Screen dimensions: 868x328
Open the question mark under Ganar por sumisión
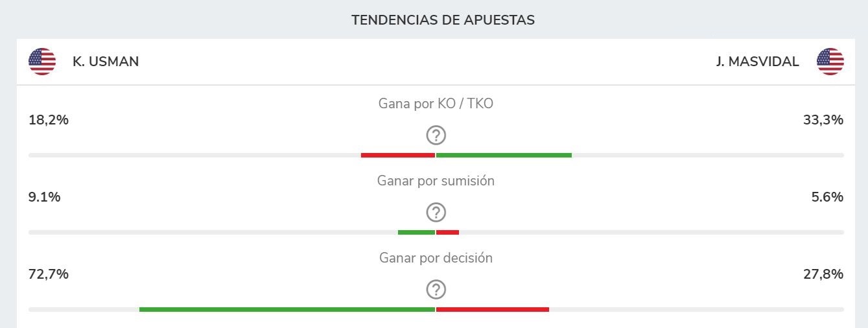pyautogui.click(x=436, y=212)
